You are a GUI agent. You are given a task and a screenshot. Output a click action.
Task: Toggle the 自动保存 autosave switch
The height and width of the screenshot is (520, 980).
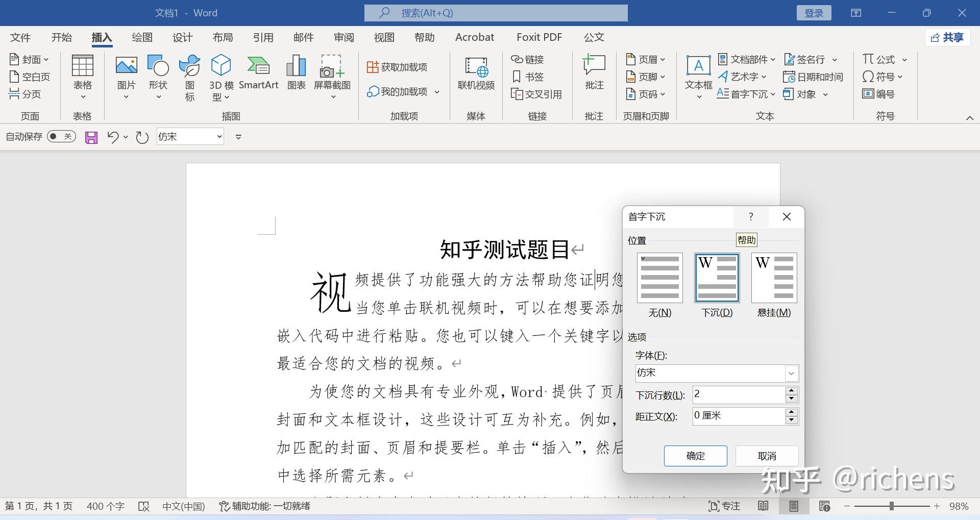61,137
